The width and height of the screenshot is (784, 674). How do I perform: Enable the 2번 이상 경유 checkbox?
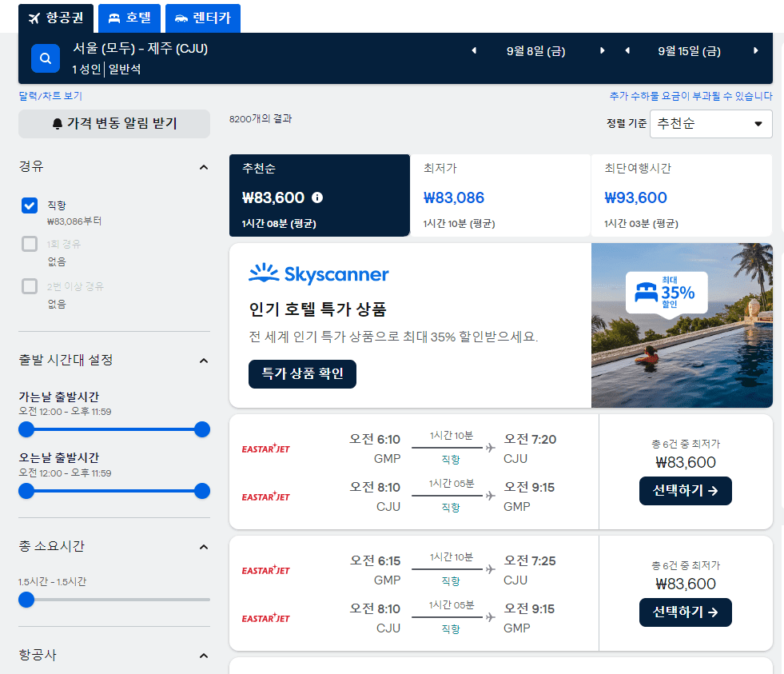click(x=29, y=286)
